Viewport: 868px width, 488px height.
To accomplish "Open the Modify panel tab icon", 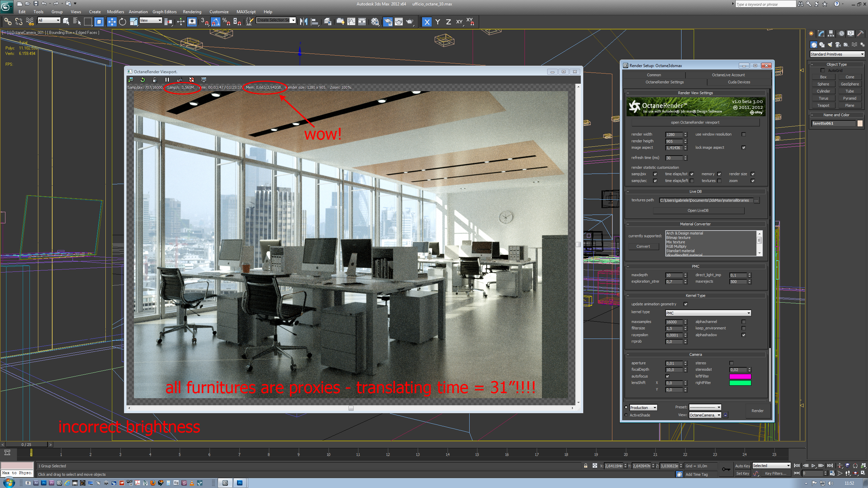I will click(821, 34).
